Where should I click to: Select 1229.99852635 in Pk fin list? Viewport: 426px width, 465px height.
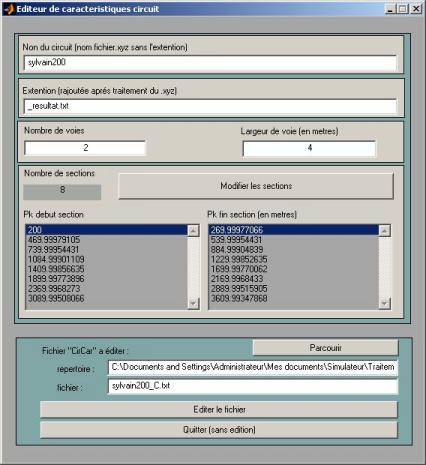point(294,259)
